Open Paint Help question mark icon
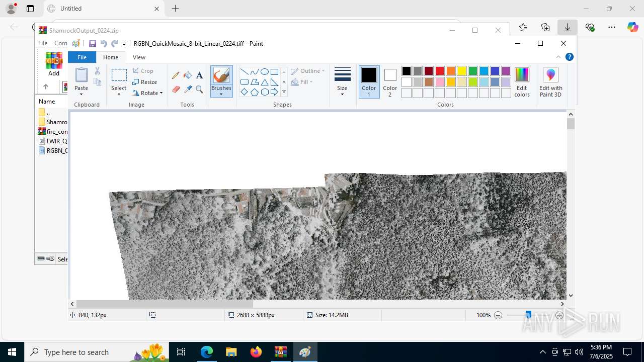The image size is (644, 362). pos(569,57)
